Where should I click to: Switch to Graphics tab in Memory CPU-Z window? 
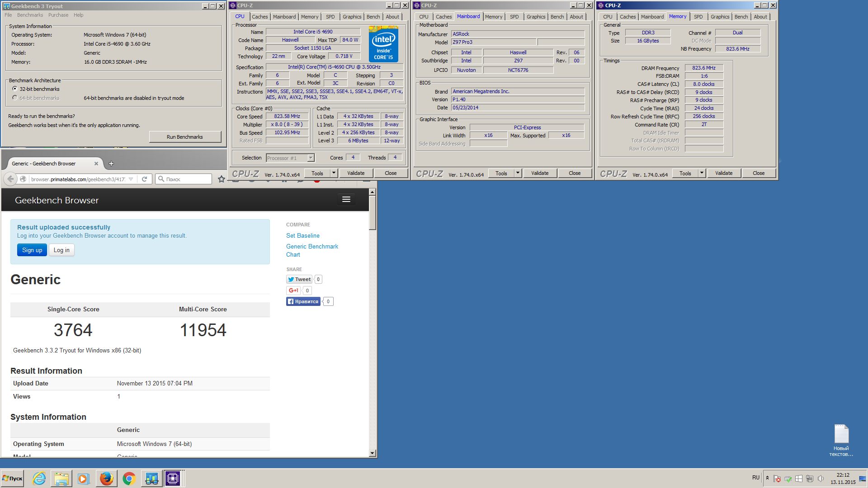pyautogui.click(x=720, y=17)
